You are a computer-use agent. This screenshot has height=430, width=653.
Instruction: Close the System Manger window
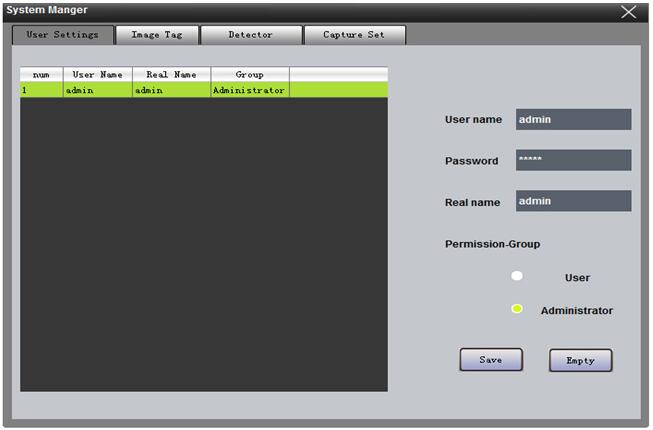628,12
